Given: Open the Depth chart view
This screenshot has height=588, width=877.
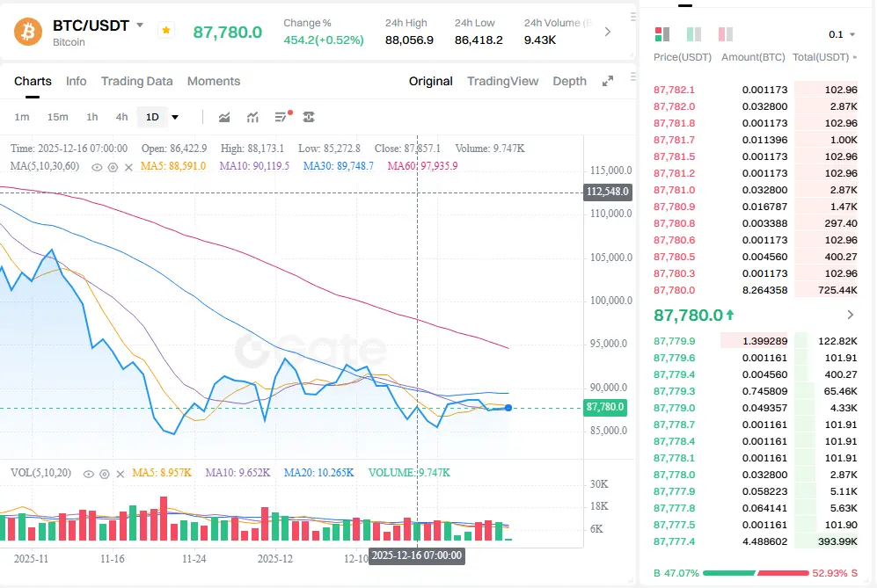Looking at the screenshot, I should pyautogui.click(x=569, y=81).
